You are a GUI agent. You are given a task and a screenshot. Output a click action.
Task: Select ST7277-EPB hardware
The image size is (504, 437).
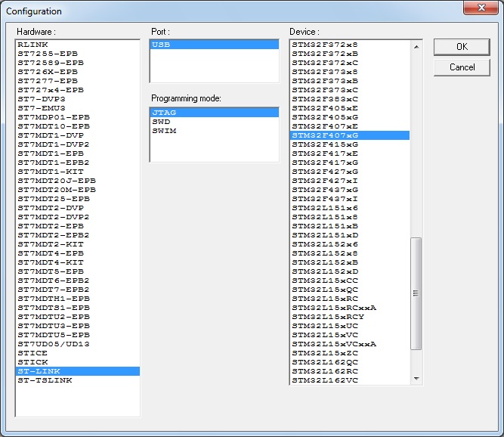coord(78,81)
